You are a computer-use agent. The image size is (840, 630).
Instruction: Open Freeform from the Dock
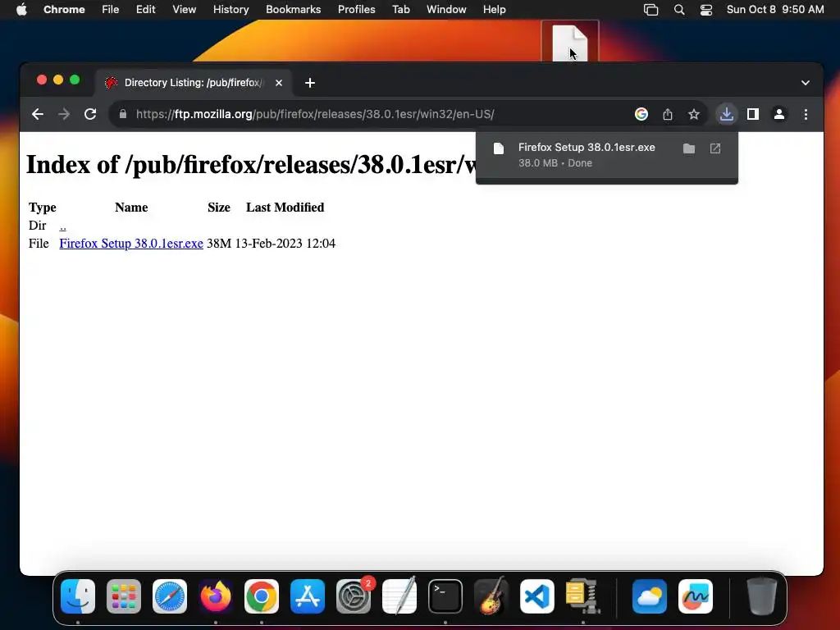click(696, 596)
